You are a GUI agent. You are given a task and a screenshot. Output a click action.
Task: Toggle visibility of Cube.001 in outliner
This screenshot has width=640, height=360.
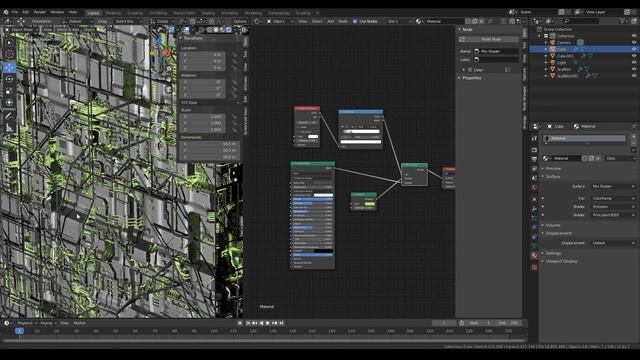634,56
